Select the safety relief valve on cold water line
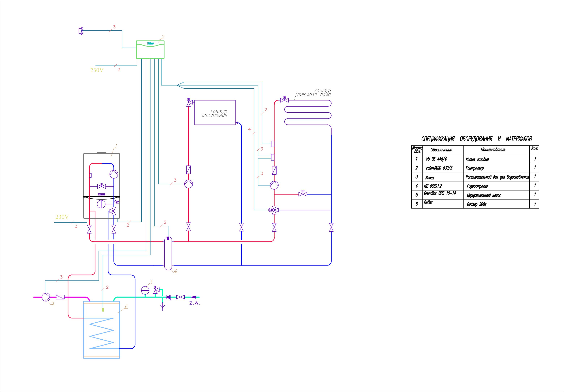The height and width of the screenshot is (392, 564). tap(156, 290)
